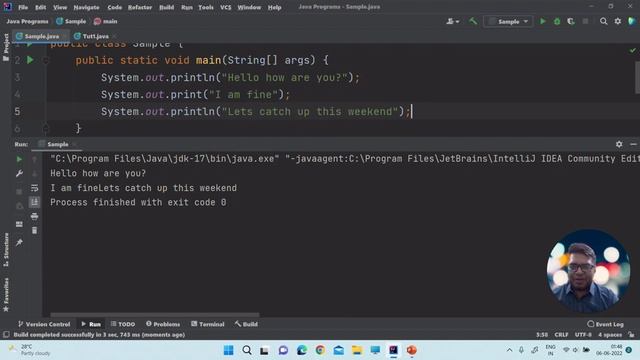Build project with the hammer icon

tap(473, 21)
